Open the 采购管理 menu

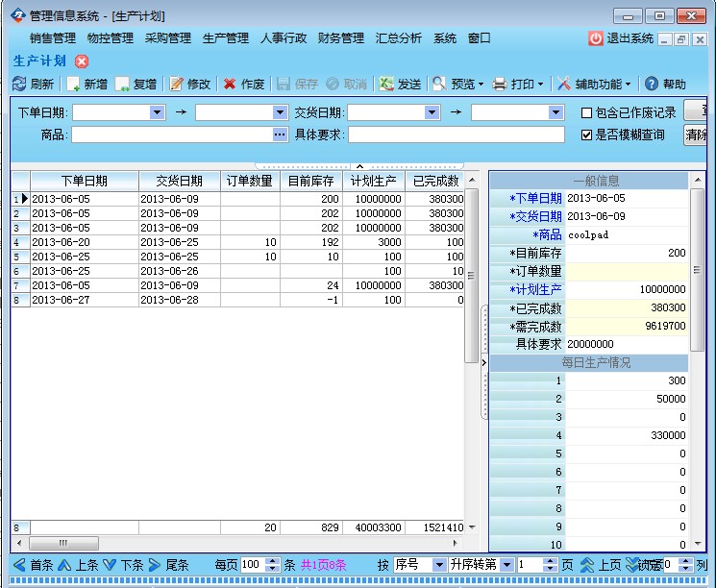coord(168,38)
